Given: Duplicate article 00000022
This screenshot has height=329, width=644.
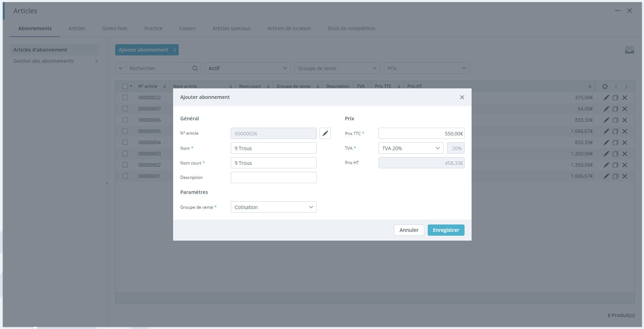Looking at the screenshot, I should (x=615, y=98).
